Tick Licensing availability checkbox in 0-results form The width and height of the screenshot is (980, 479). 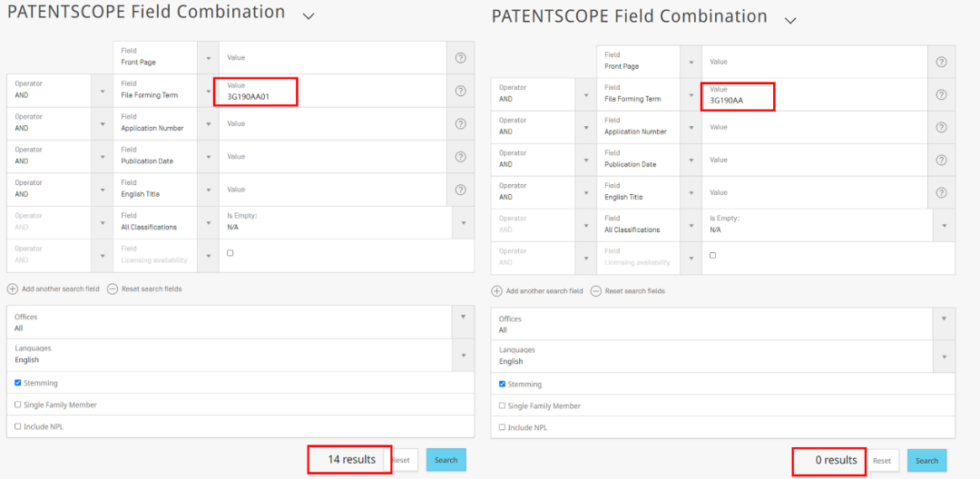pyautogui.click(x=713, y=256)
